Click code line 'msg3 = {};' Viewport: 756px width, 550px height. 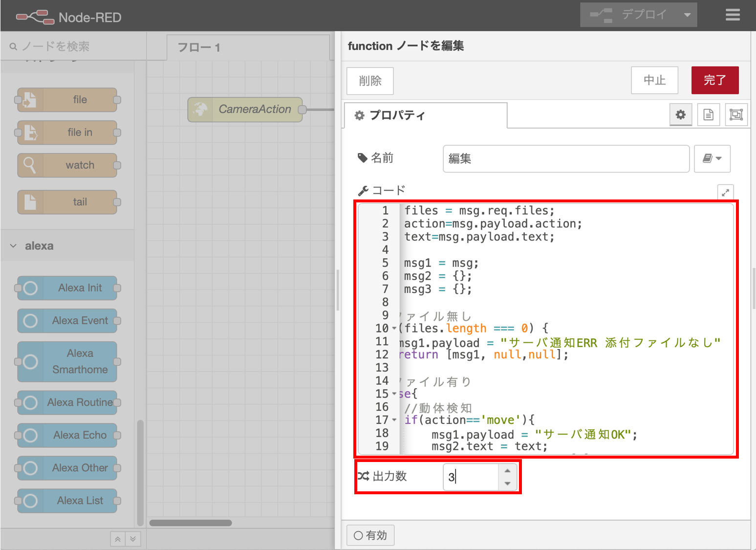pyautogui.click(x=438, y=289)
